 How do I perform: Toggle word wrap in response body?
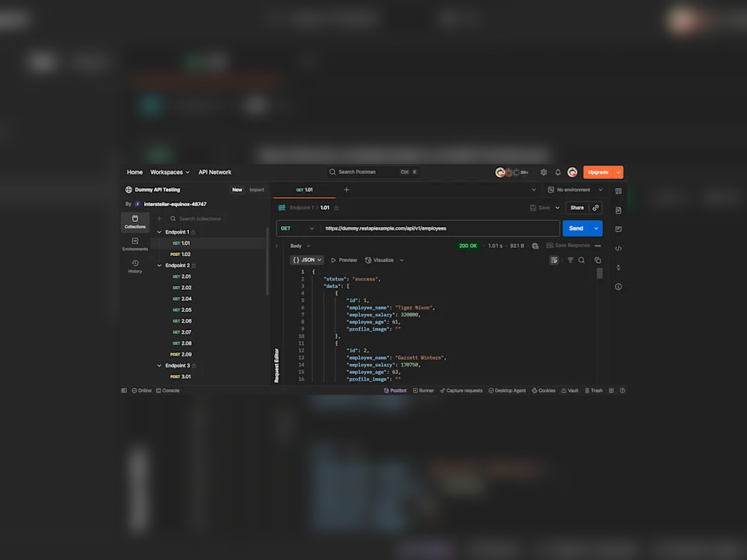(554, 260)
